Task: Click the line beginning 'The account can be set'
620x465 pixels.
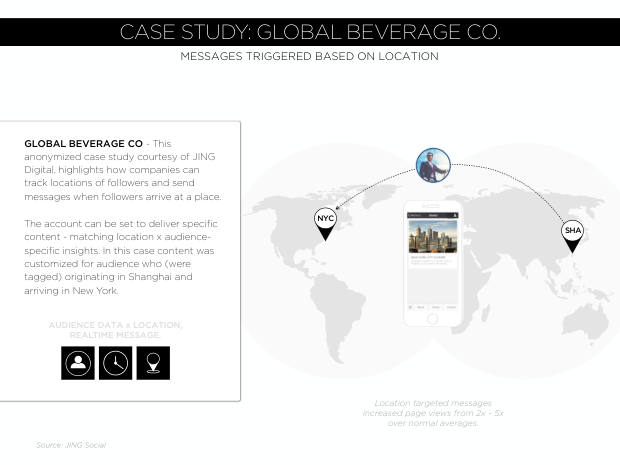Action: tap(121, 223)
